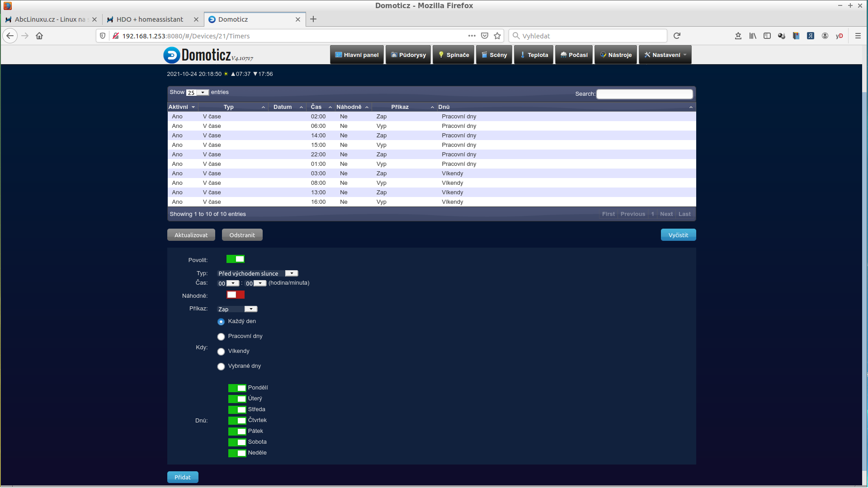
Task: Select the 16:00 Vyp Víkendy row
Action: coord(432,202)
